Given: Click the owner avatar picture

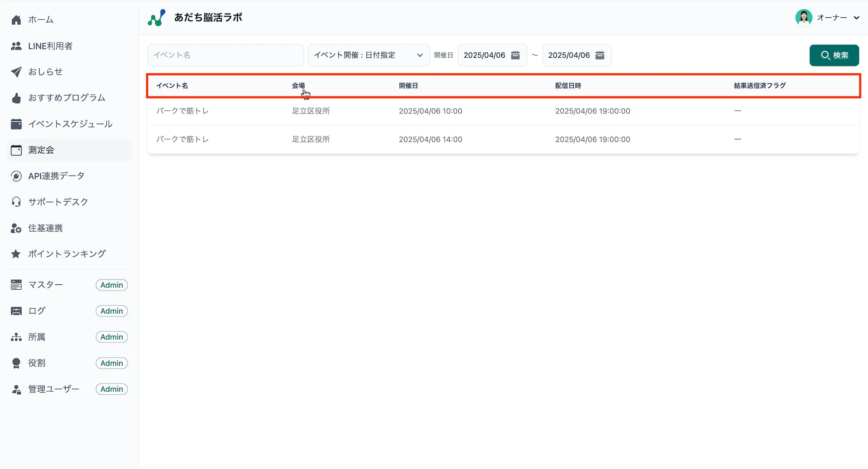Looking at the screenshot, I should coord(803,18).
